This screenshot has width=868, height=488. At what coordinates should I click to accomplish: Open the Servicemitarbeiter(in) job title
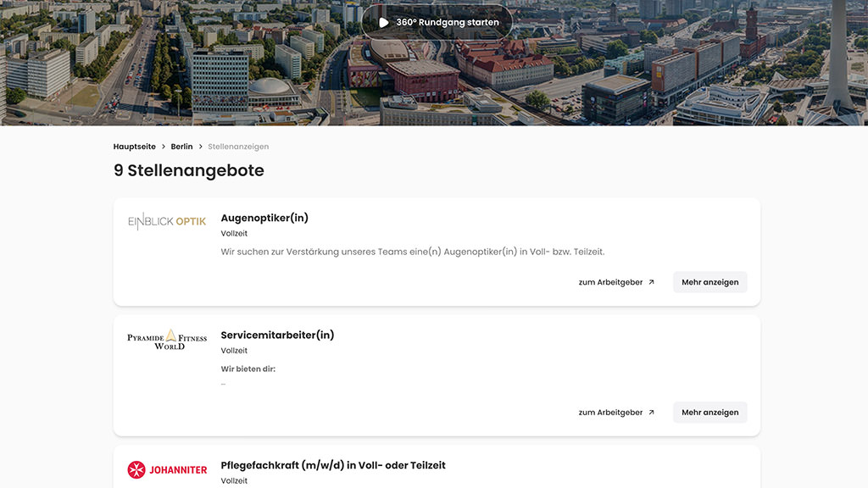tap(277, 335)
